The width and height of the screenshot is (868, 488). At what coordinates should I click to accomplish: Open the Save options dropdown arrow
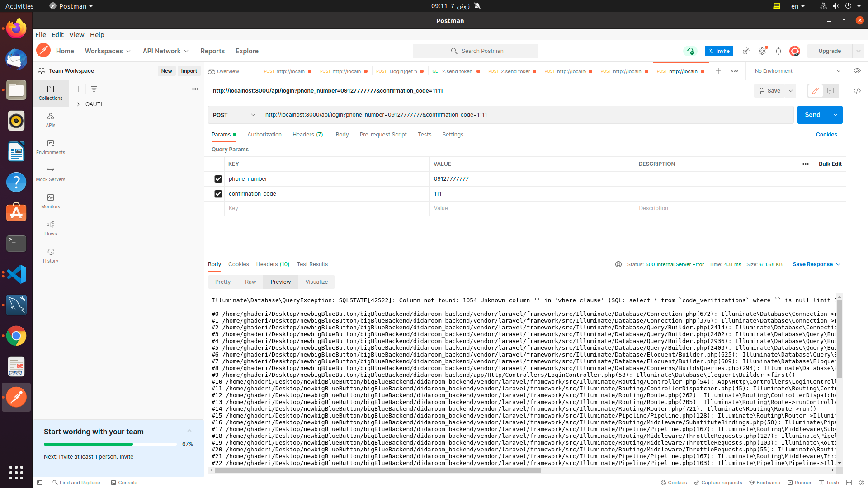791,91
